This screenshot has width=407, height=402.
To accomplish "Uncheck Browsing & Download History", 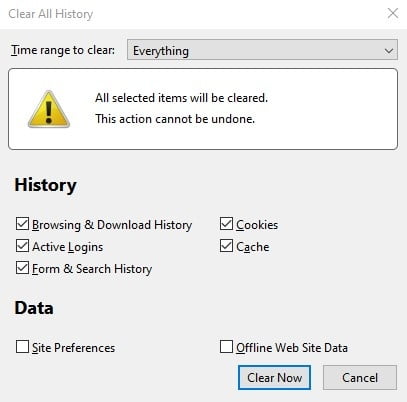I will tap(22, 224).
